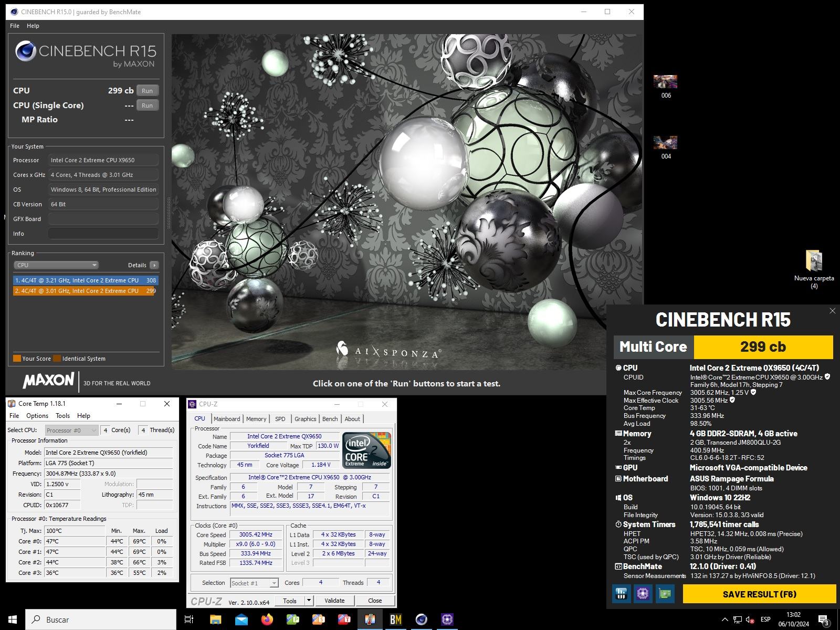Click the Your Score orange legend swatch
Image resolution: width=840 pixels, height=630 pixels.
17,359
